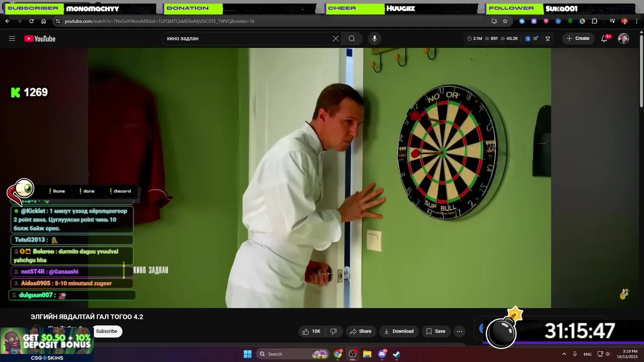Image resolution: width=644 pixels, height=362 pixels.
Task: Open the YouTube account avatar menu
Action: click(x=623, y=39)
